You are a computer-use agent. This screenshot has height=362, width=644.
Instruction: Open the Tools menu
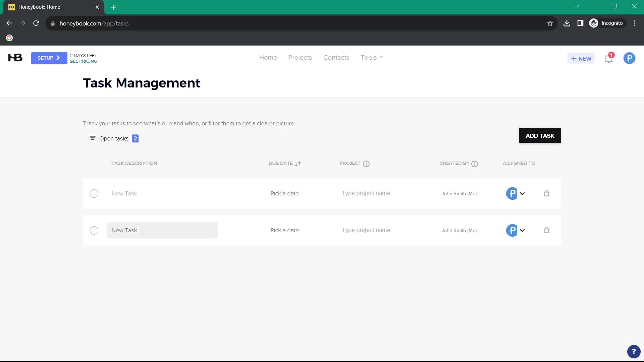372,57
